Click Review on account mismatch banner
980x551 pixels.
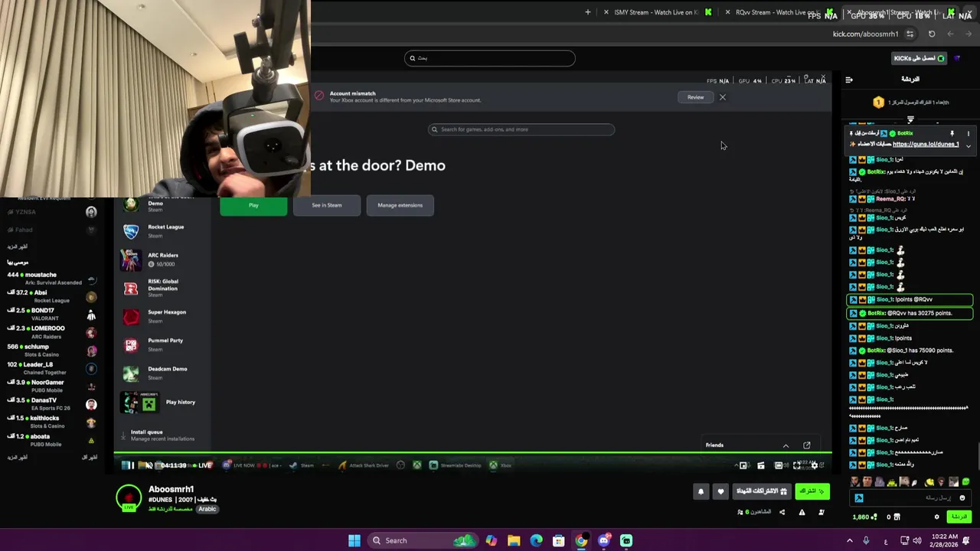tap(695, 97)
